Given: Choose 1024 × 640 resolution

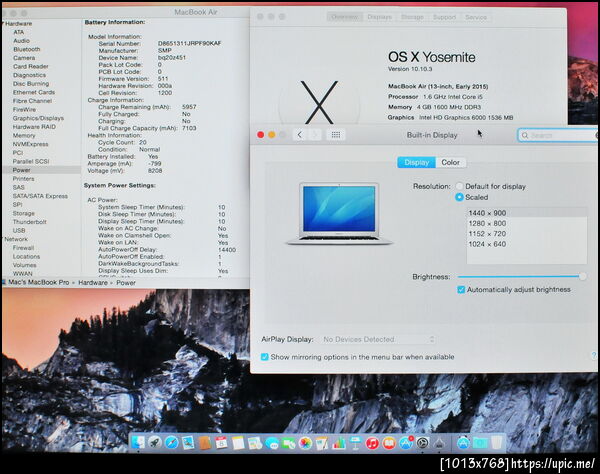Looking at the screenshot, I should coord(527,244).
